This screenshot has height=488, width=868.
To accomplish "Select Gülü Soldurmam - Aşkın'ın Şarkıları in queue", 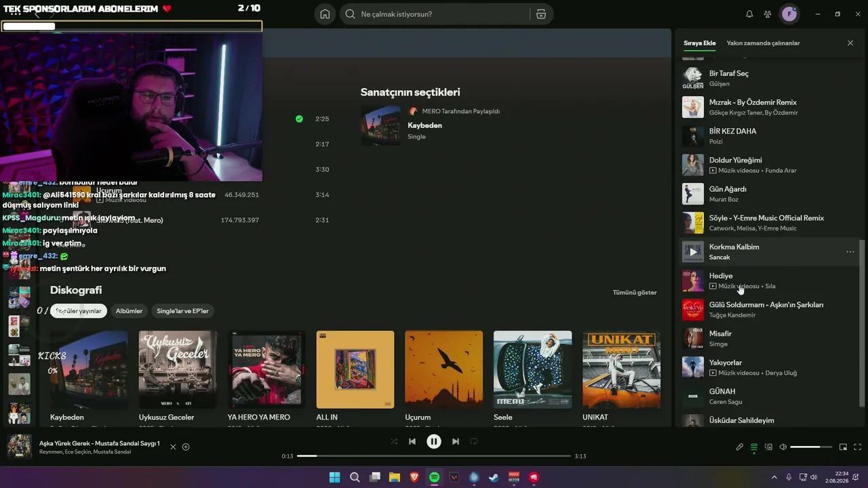I will pos(768,310).
